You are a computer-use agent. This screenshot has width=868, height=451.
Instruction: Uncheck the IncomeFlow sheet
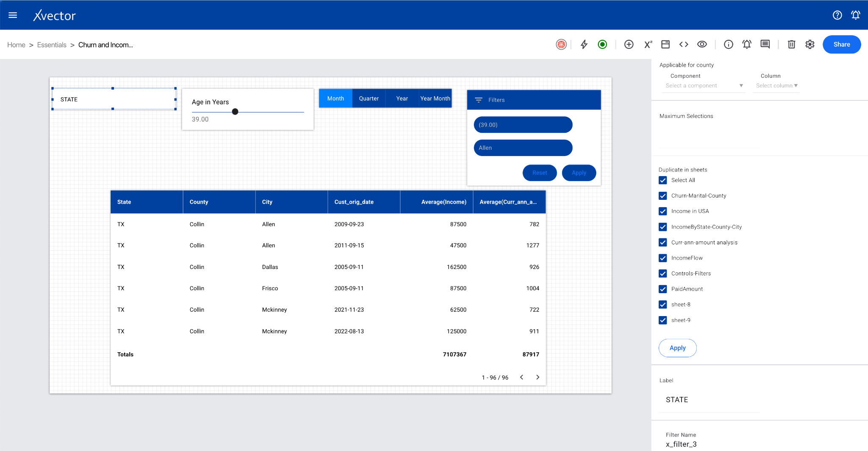[x=663, y=258]
